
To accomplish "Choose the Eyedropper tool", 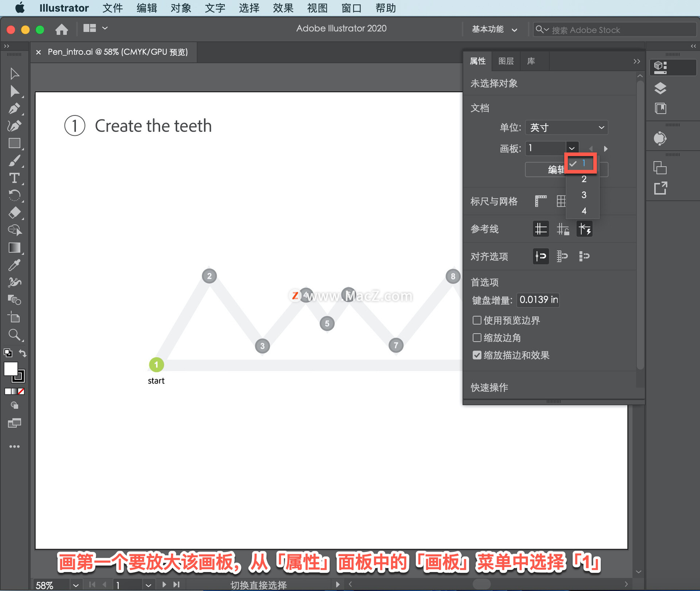I will [x=14, y=265].
